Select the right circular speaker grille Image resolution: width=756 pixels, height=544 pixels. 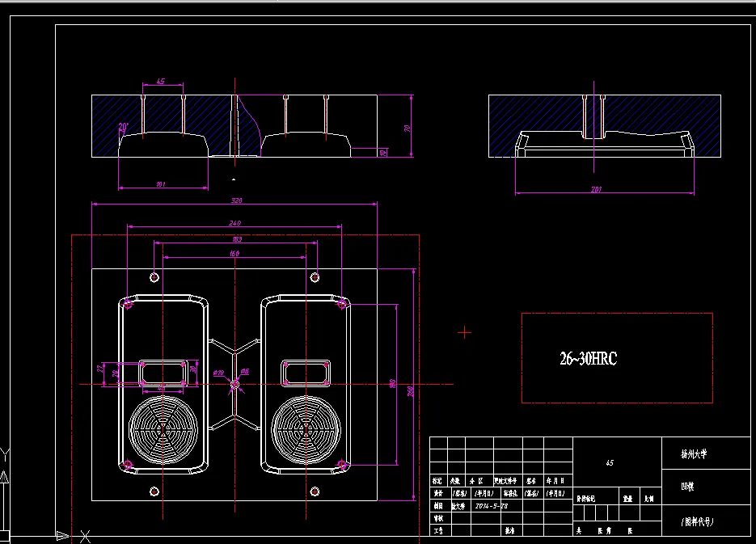306,430
